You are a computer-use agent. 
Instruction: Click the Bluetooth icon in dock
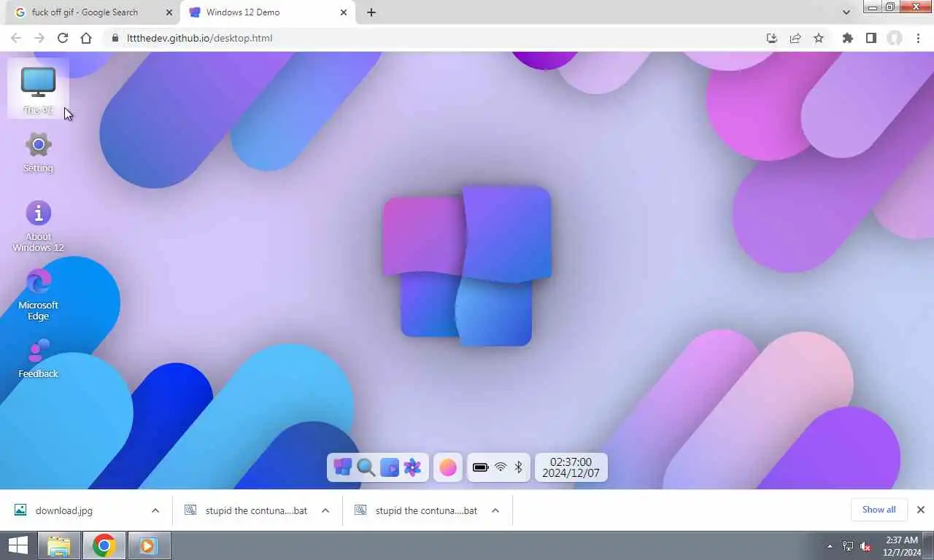(519, 467)
